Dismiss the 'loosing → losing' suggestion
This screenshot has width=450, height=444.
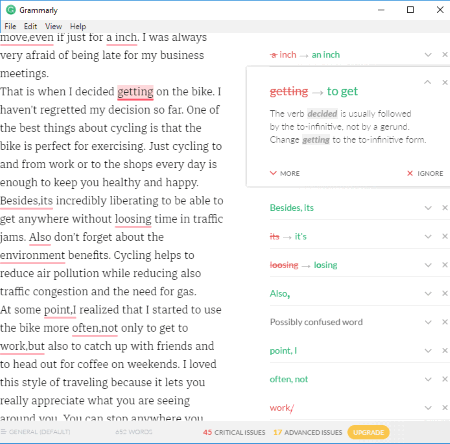[x=445, y=265]
